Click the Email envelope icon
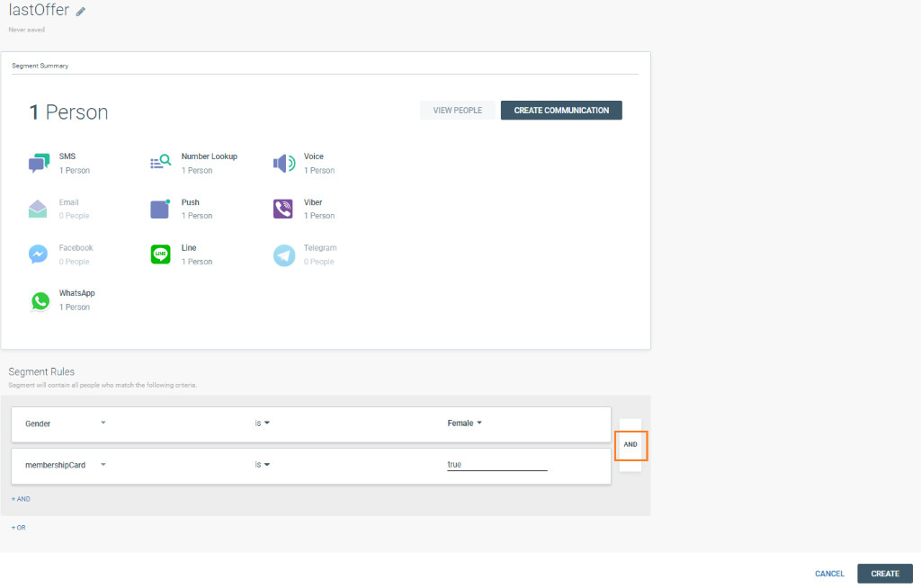Viewport: 921px width, 588px height. tap(38, 209)
